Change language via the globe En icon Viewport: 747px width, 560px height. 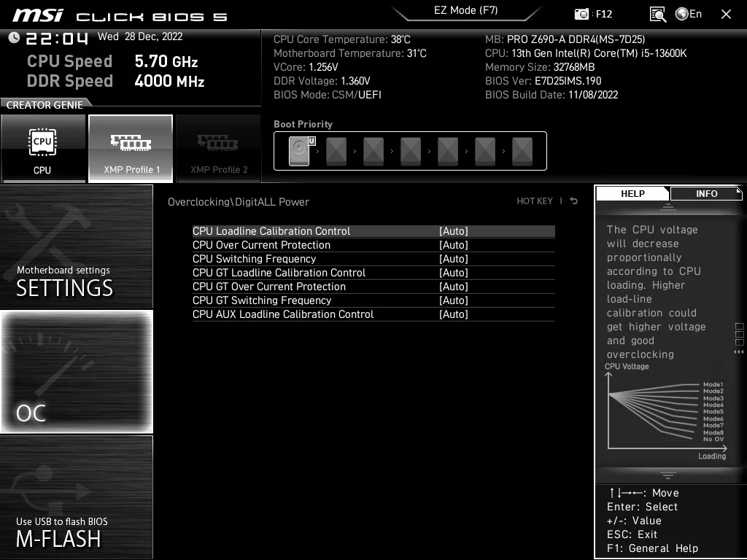[689, 15]
